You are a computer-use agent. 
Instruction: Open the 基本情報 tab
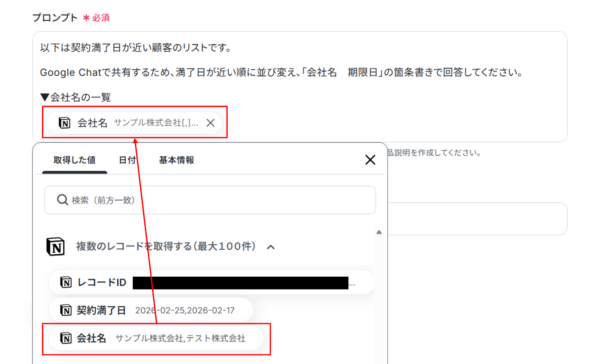point(176,160)
